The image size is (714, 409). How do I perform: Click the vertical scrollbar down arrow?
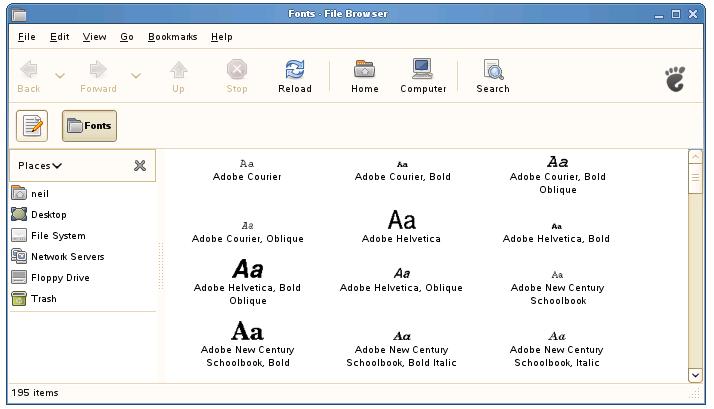tap(696, 375)
